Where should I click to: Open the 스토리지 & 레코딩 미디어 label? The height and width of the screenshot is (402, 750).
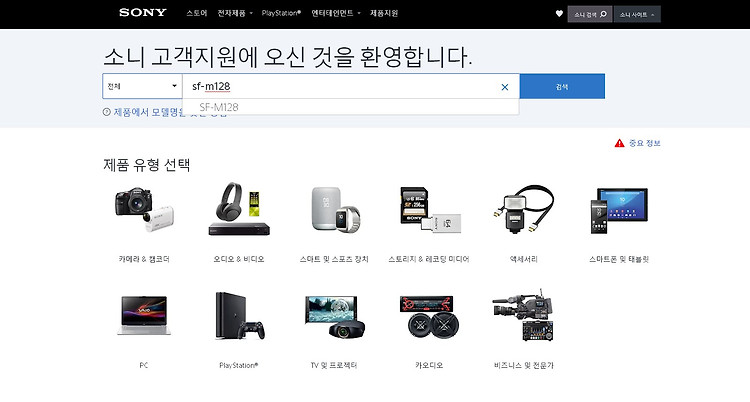[429, 259]
